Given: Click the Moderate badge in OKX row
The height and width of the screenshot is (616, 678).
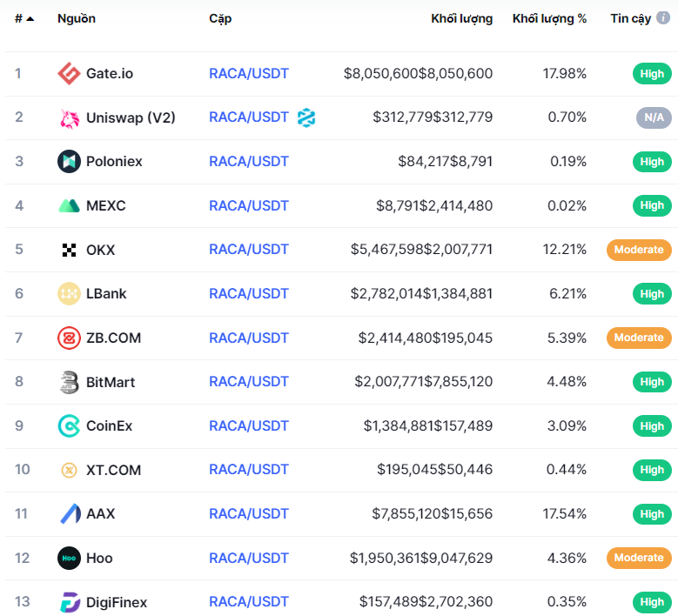Looking at the screenshot, I should coord(639,250).
